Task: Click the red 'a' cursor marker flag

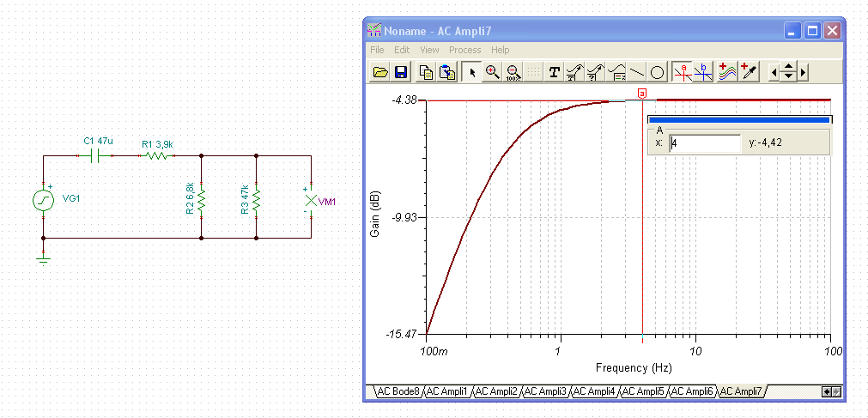Action: (642, 94)
